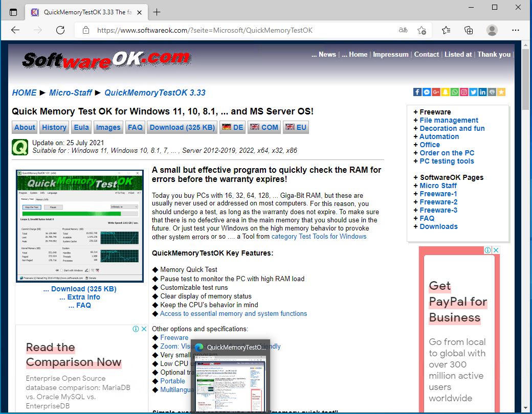Screen dimensions: 532x414
Task: Share page on LinkedIn icon
Action: 482,92
